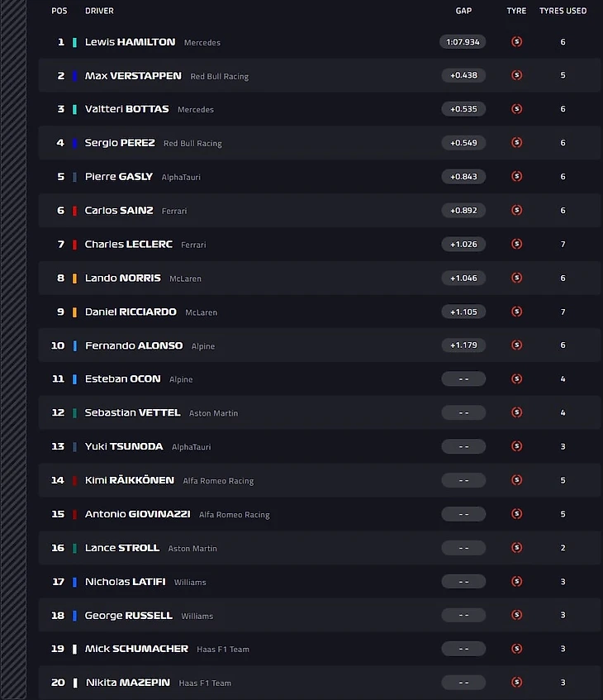Click the DRIVER column header
Viewport: 603px width, 700px height.
pyautogui.click(x=99, y=11)
